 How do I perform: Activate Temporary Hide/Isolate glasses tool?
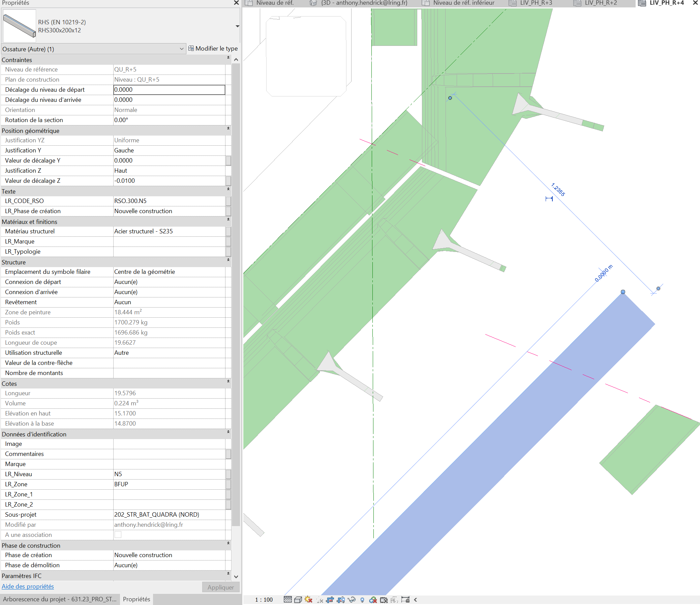coord(352,600)
